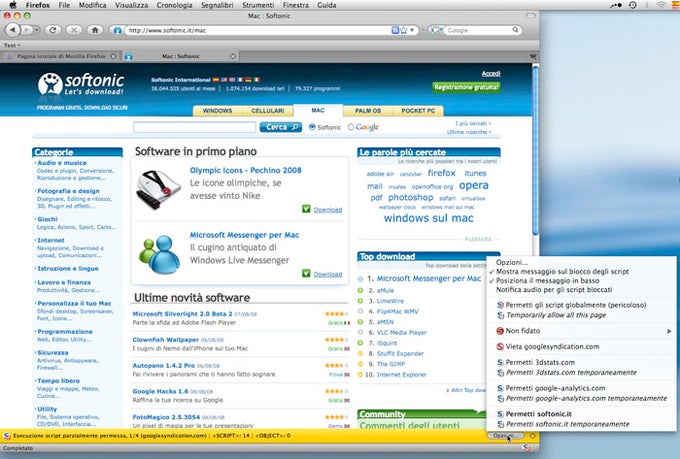
Task: Click the magnifier icon in Google search box
Action: pyautogui.click(x=515, y=30)
